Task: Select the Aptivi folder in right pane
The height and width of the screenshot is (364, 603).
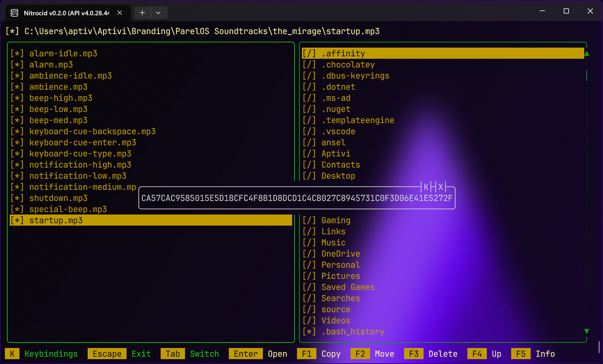Action: tap(336, 154)
